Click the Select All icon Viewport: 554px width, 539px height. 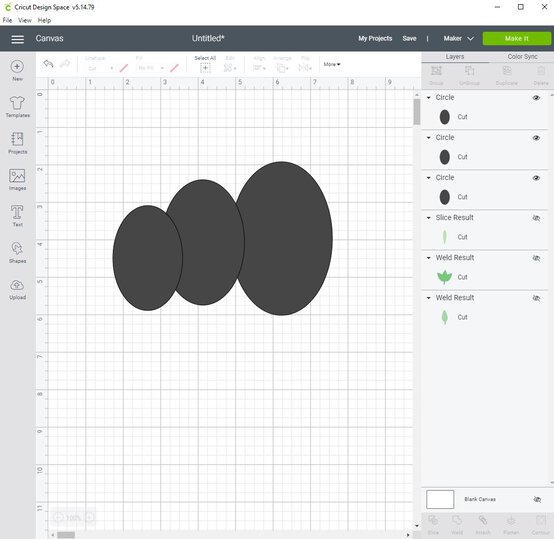click(x=205, y=67)
